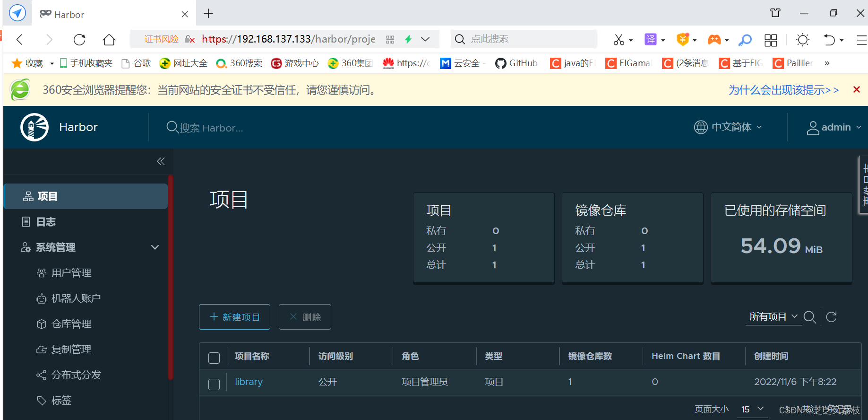Click the lightning speed-mode icon
Viewport: 868px width, 420px height.
tap(408, 39)
